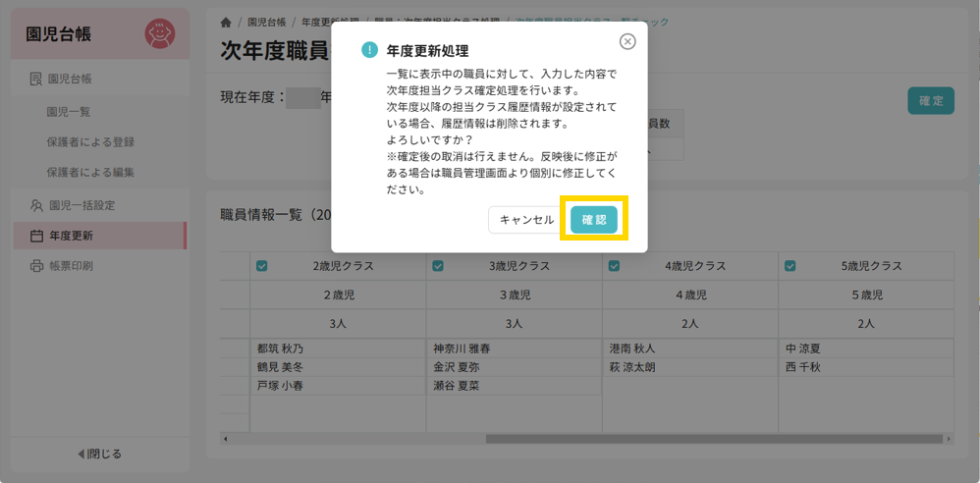Select 保護者による編集 in sidebar
This screenshot has height=483, width=980.
[90, 173]
